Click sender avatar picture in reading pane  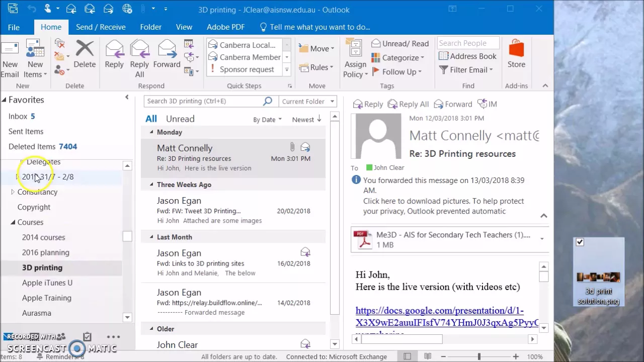tap(378, 136)
